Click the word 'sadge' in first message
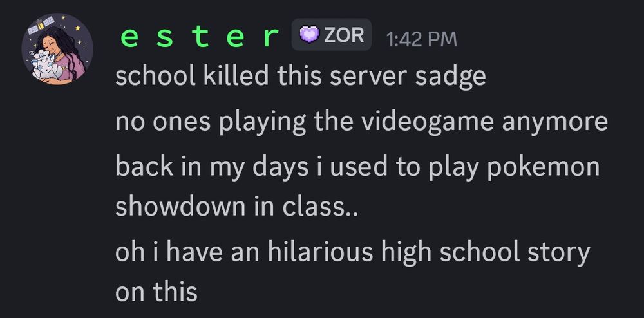Image resolution: width=644 pixels, height=318 pixels. point(450,77)
